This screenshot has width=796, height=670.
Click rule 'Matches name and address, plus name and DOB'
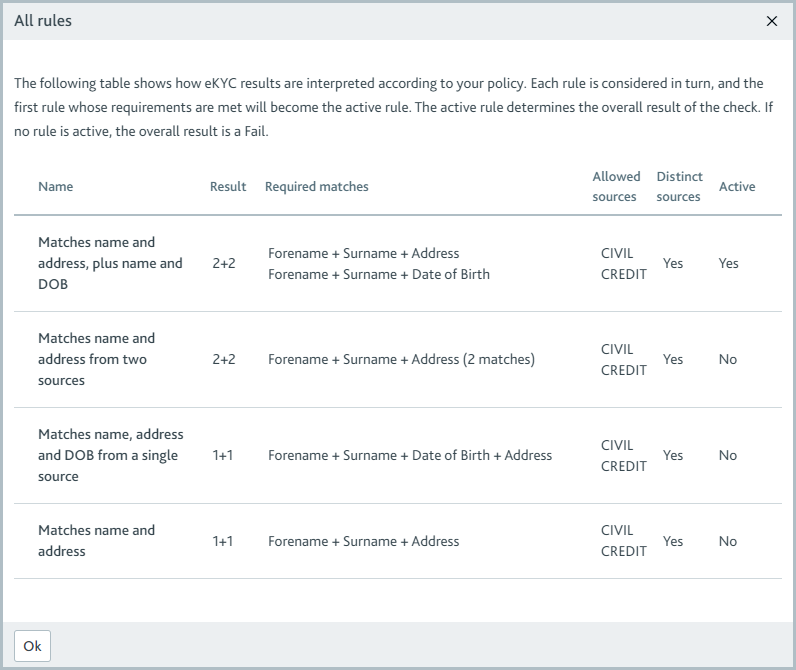tap(110, 263)
